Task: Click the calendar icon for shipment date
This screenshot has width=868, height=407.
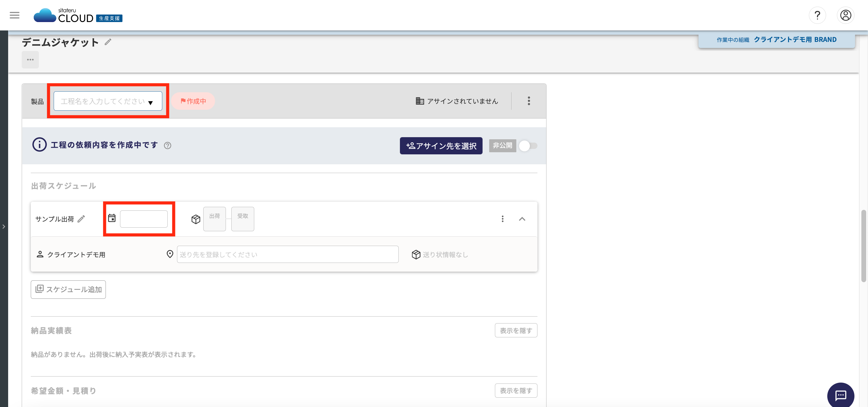Action: tap(112, 218)
